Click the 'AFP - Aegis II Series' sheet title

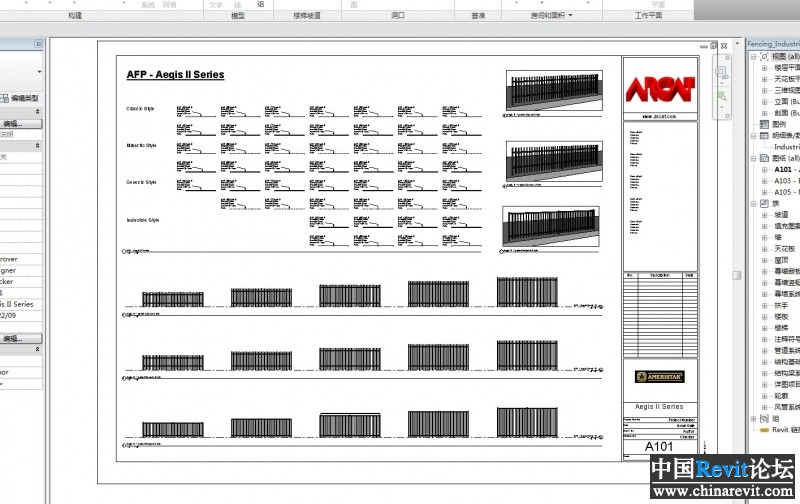click(x=176, y=74)
